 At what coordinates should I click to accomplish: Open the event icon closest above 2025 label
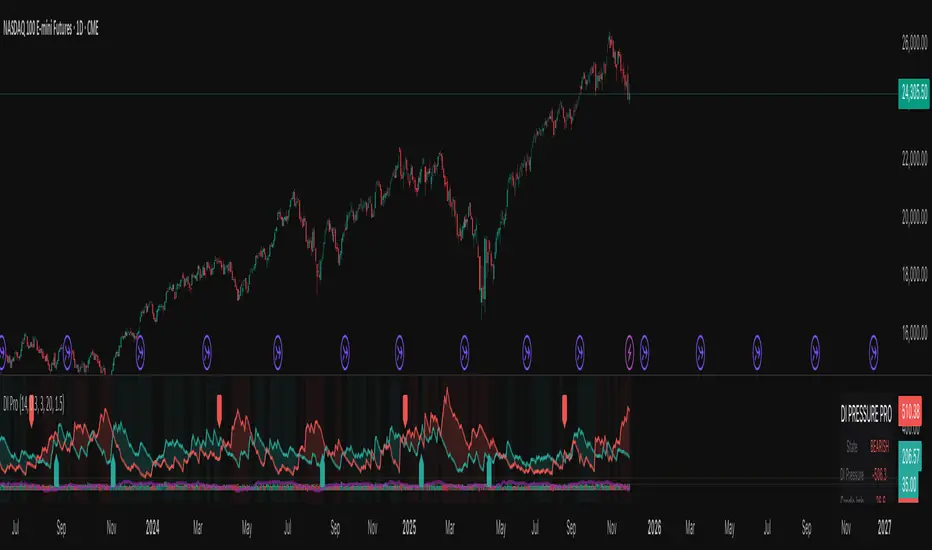pyautogui.click(x=399, y=353)
